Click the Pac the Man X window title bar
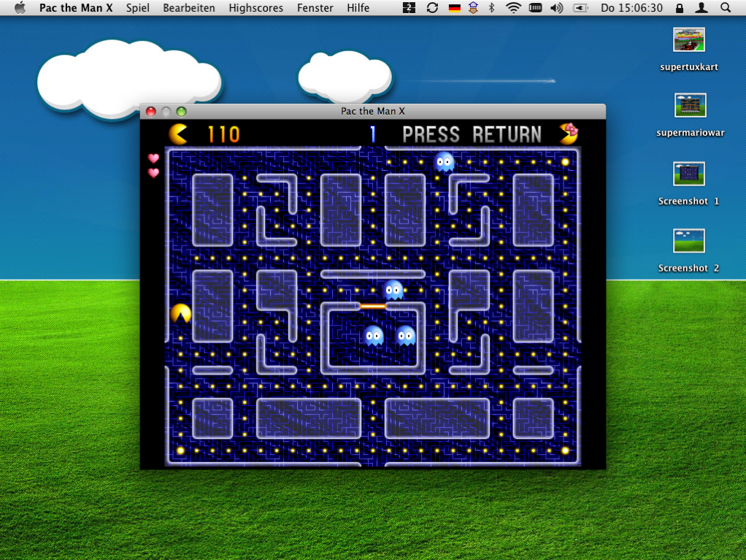The image size is (746, 560). coord(372,111)
